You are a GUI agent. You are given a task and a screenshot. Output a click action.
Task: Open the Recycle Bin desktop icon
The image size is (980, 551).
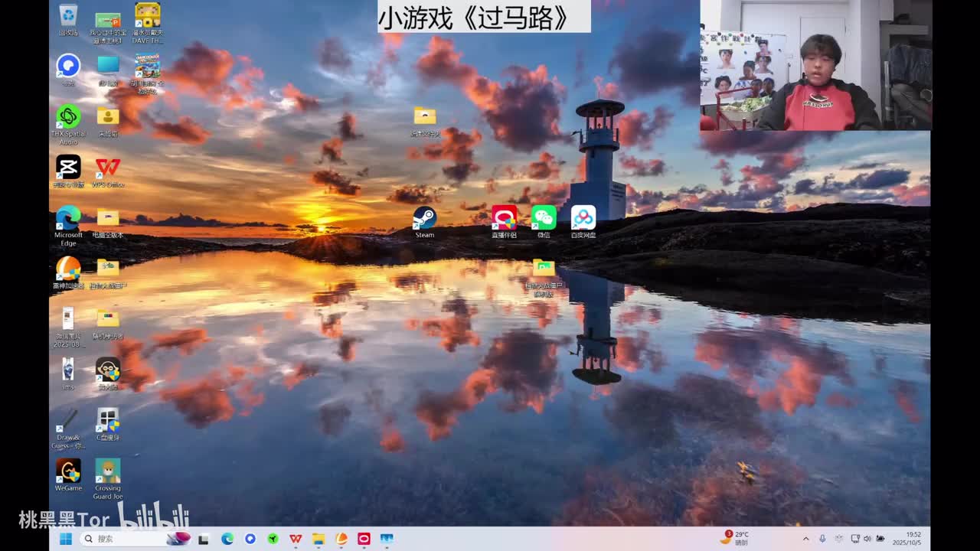pos(68,20)
